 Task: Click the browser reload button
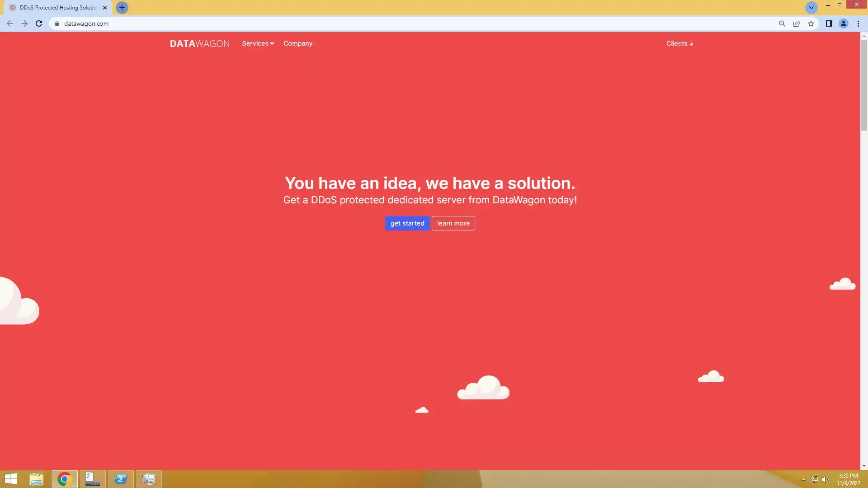(39, 23)
